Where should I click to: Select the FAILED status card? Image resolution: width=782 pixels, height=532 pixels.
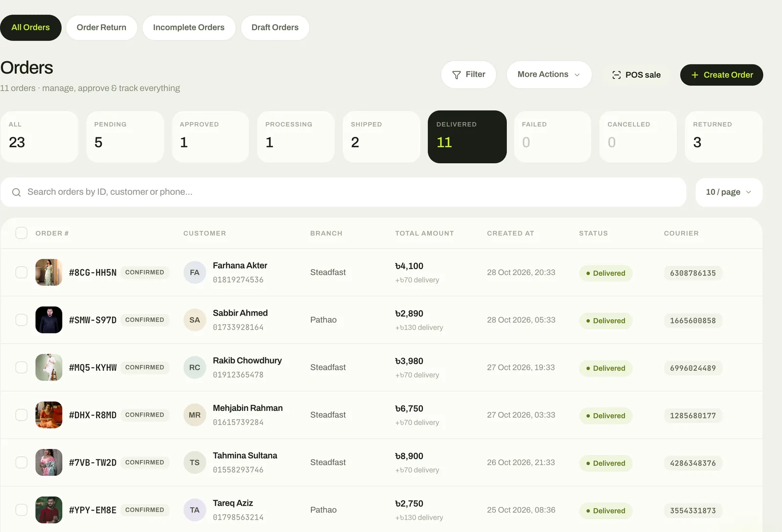[553, 137]
